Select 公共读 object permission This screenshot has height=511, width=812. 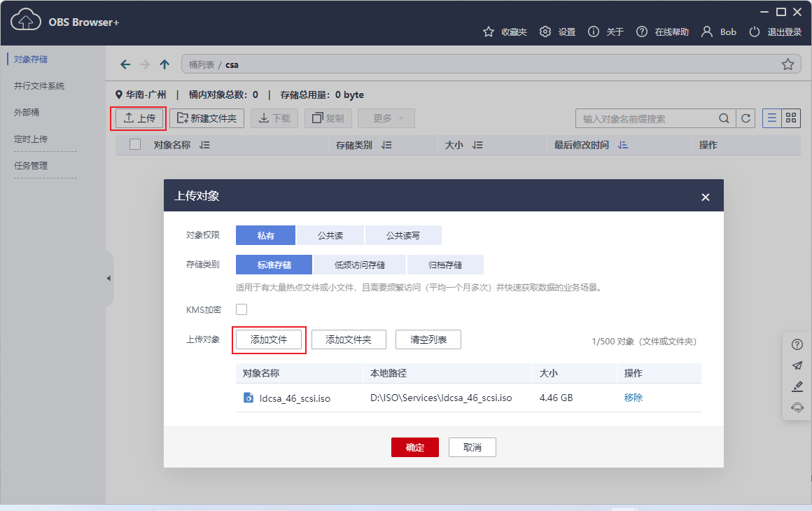tap(330, 234)
